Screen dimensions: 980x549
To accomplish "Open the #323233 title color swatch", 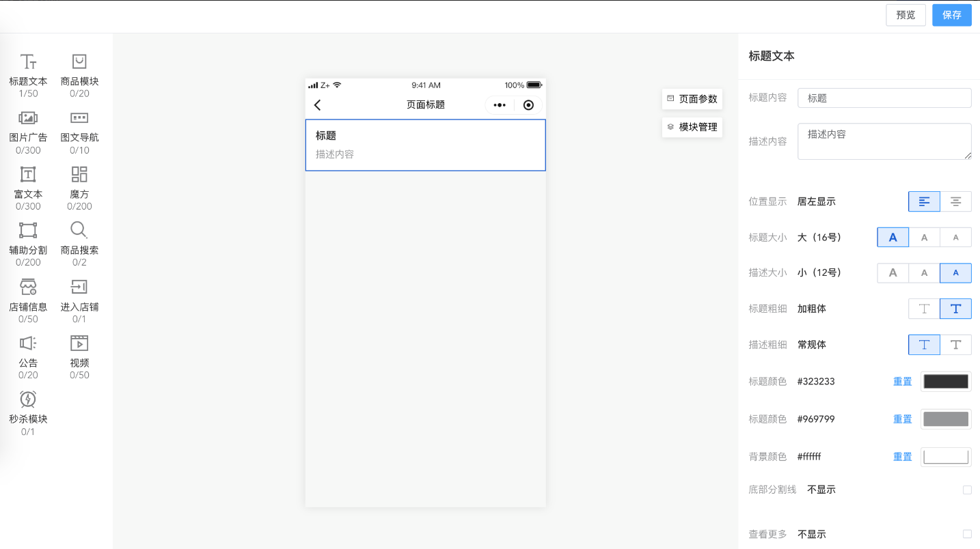I will [946, 381].
